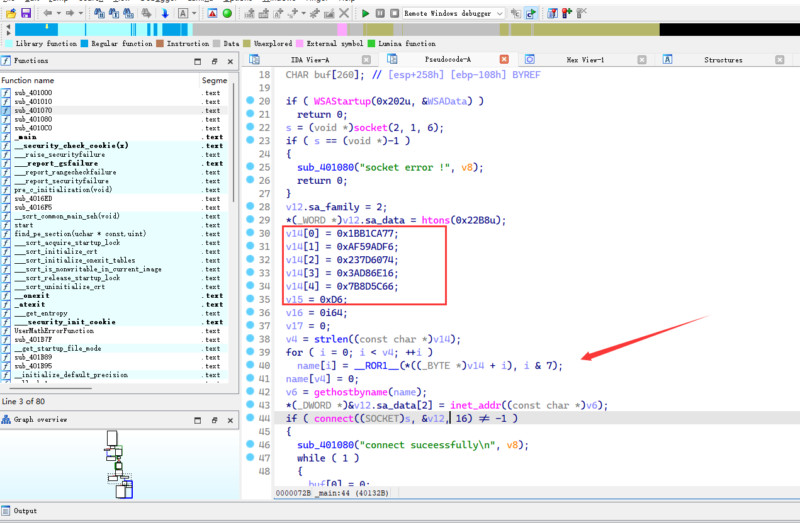The image size is (800, 532).
Task: Toggle breakpoint dot on line 30
Action: click(x=250, y=232)
